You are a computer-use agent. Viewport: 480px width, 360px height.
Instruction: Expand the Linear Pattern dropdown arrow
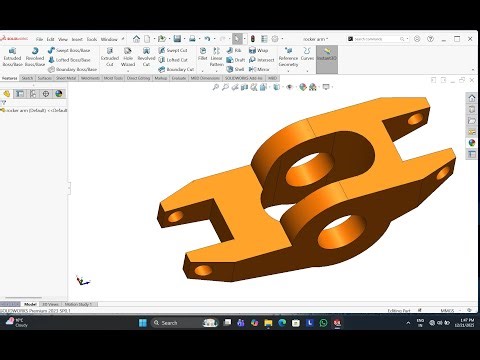pyautogui.click(x=216, y=71)
